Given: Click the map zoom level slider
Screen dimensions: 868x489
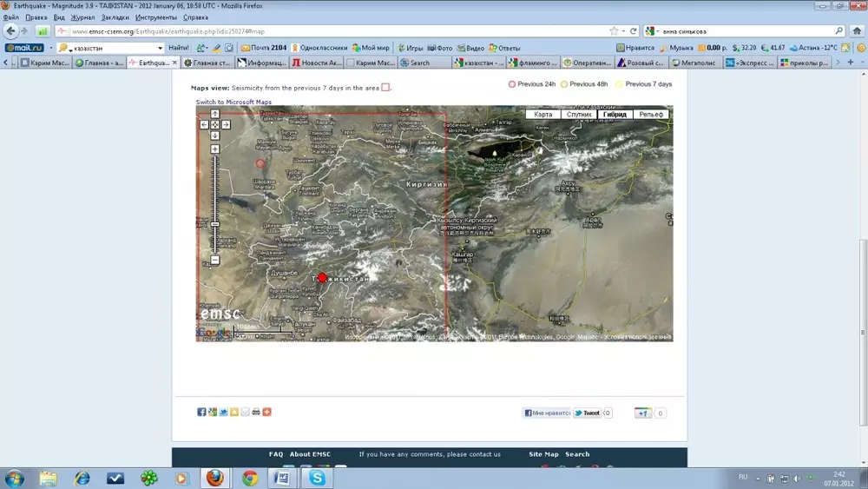Looking at the screenshot, I should [215, 224].
